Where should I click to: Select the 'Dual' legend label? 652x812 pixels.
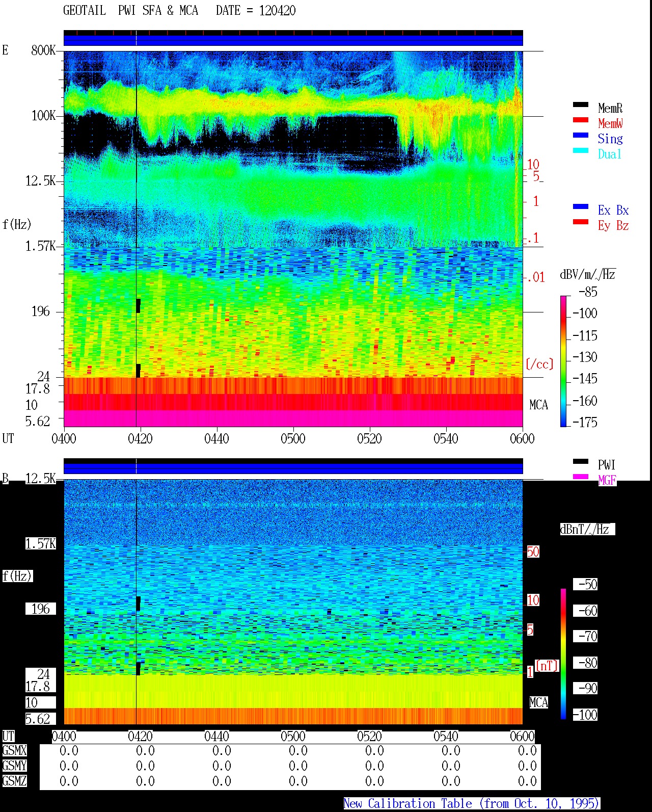[610, 154]
